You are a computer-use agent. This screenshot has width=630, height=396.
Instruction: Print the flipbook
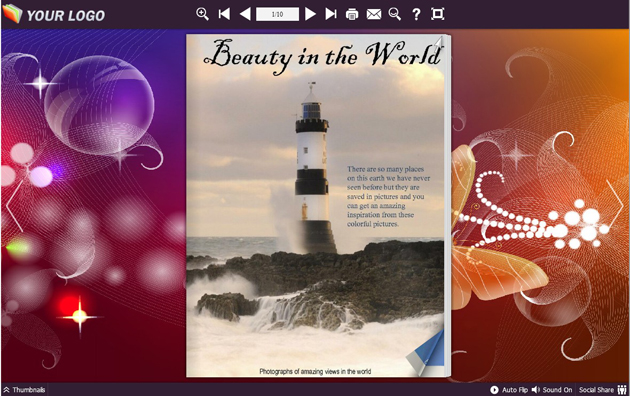(x=352, y=14)
